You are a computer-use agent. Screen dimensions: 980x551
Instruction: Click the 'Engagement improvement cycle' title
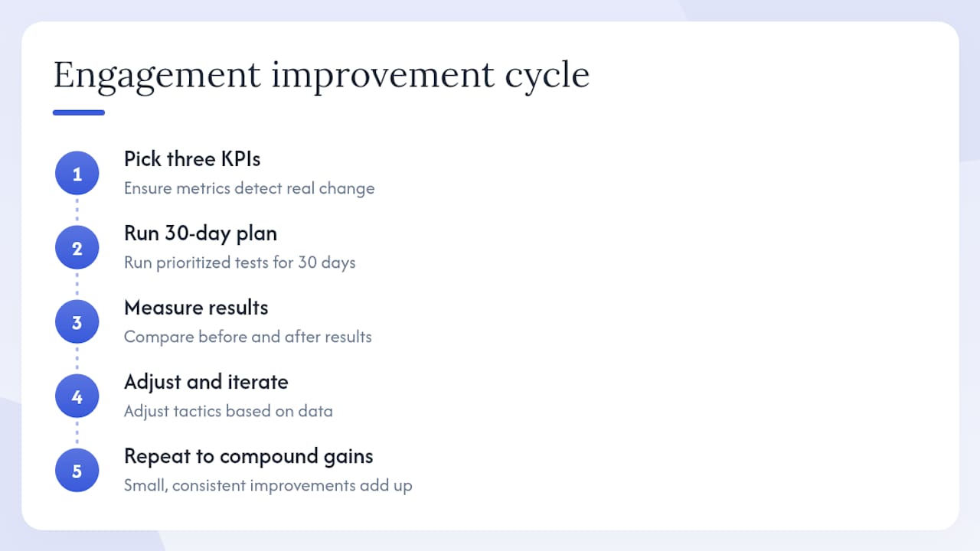pos(322,75)
